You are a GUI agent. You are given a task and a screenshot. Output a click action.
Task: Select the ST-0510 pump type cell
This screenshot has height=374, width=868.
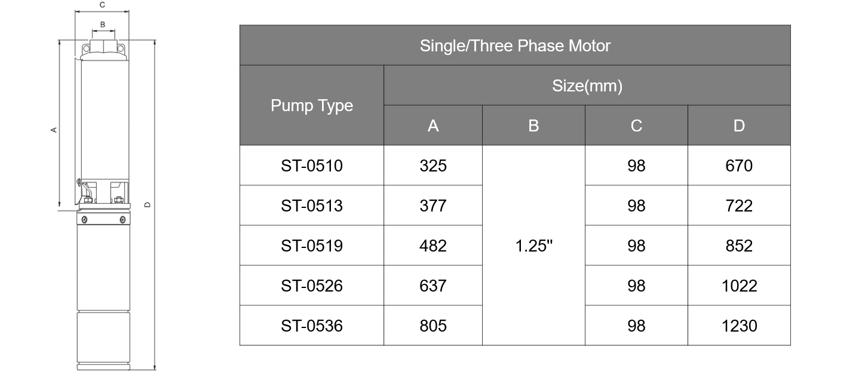pyautogui.click(x=312, y=165)
